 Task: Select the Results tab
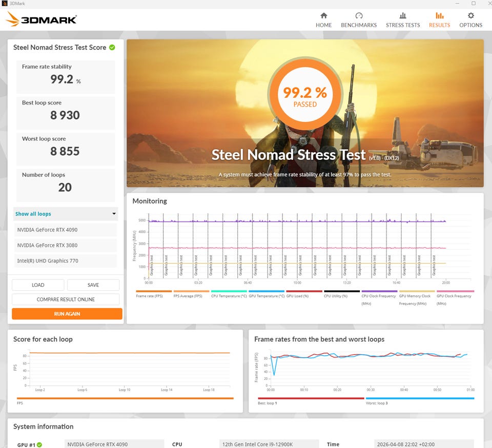439,20
